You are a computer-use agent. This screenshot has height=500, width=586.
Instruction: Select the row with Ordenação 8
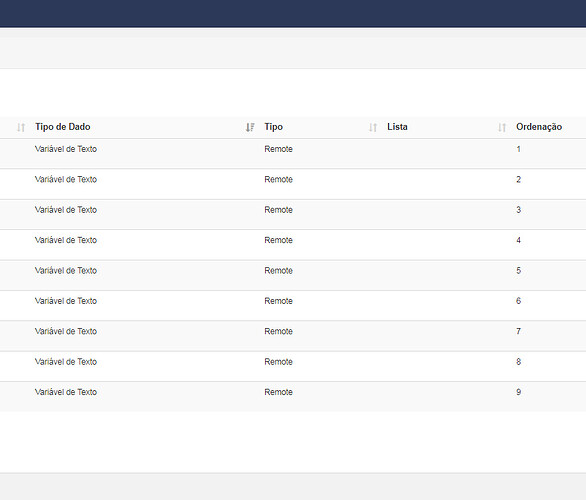(293, 366)
